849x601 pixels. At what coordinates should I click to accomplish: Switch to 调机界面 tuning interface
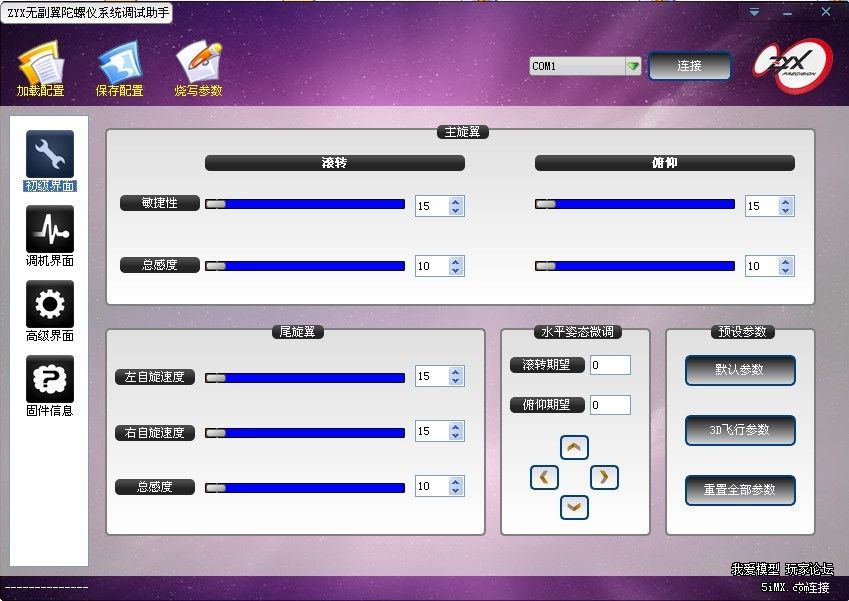click(x=50, y=236)
